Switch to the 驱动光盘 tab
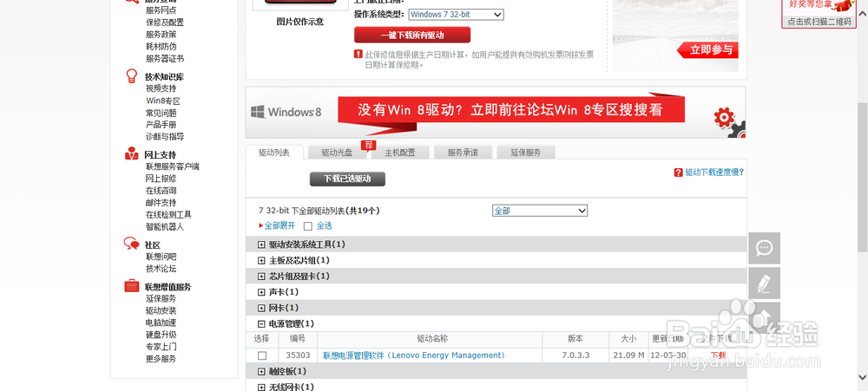868x391 pixels. (x=337, y=153)
